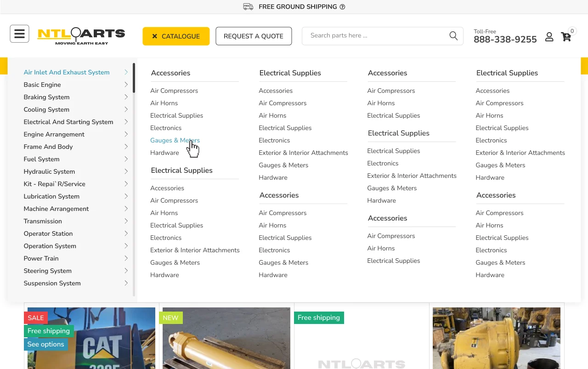Select Operator Station category
588x369 pixels.
point(48,233)
